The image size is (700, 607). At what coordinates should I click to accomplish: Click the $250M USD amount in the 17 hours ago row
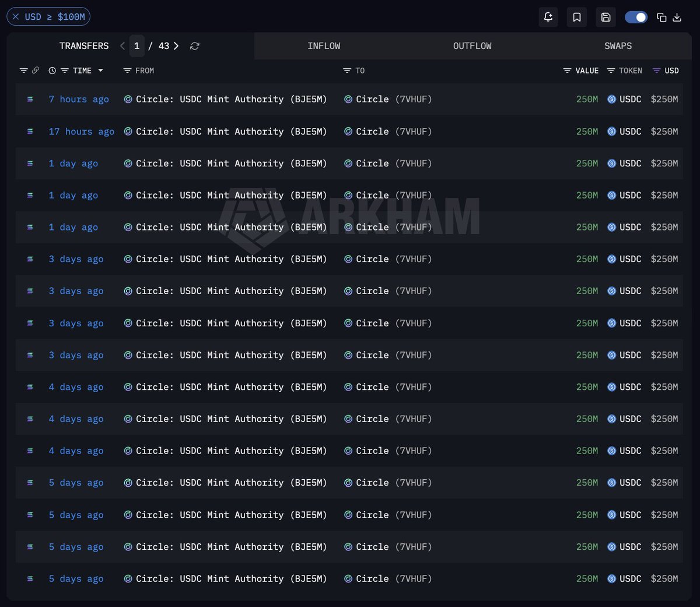(x=664, y=131)
